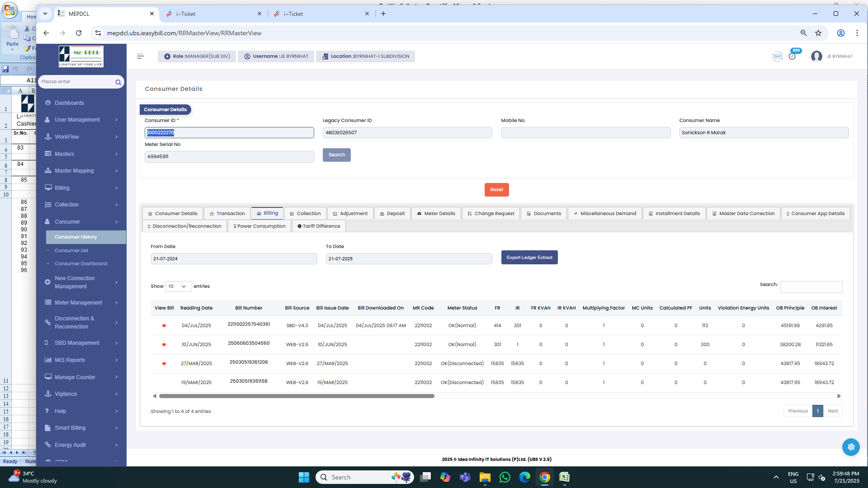This screenshot has height=488, width=868.
Task: Open the Dashboards sidebar item
Action: 69,103
